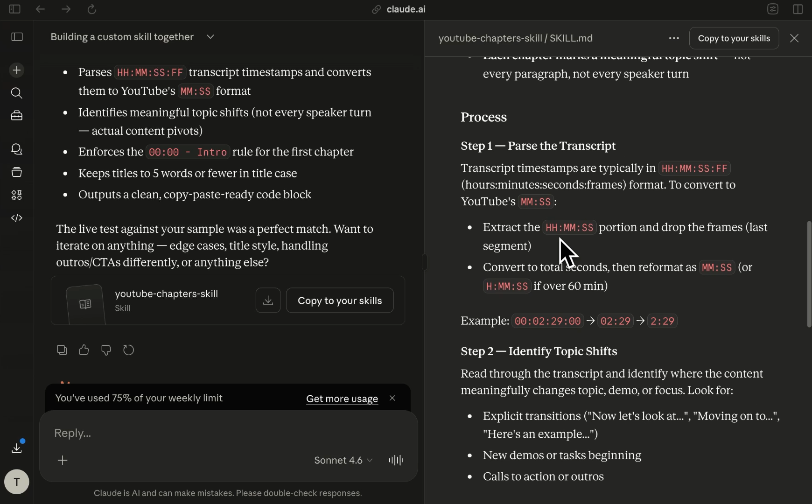The image size is (812, 504).
Task: Click the skill panel scrollbar
Action: point(809,274)
